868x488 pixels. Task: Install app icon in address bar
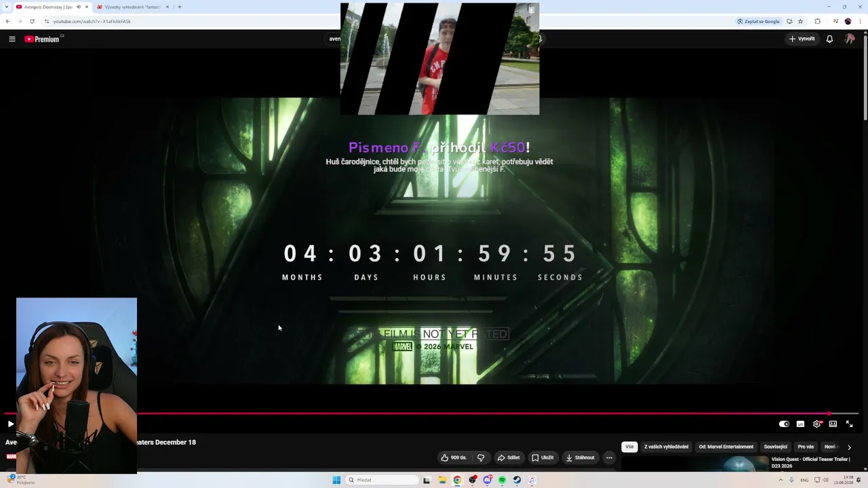coord(789,21)
